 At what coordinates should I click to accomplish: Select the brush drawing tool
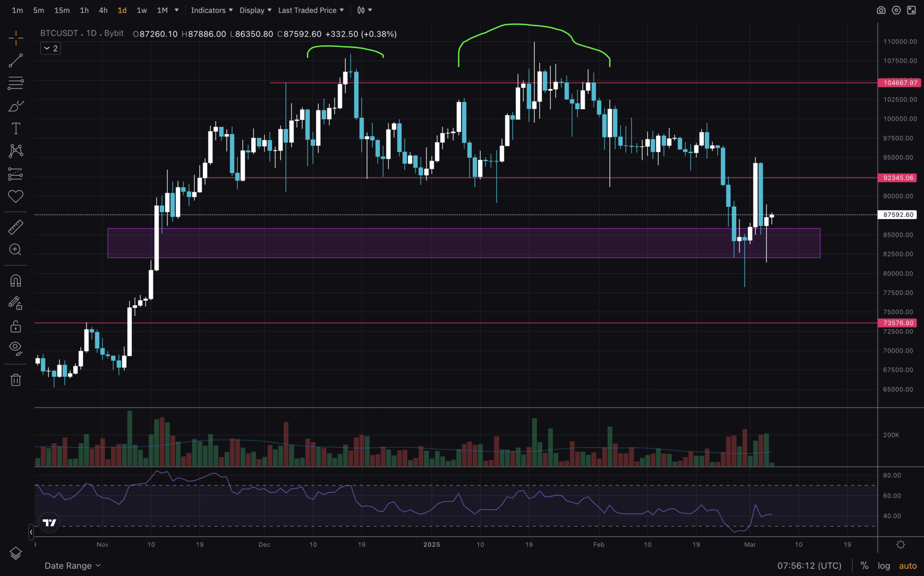tap(16, 106)
